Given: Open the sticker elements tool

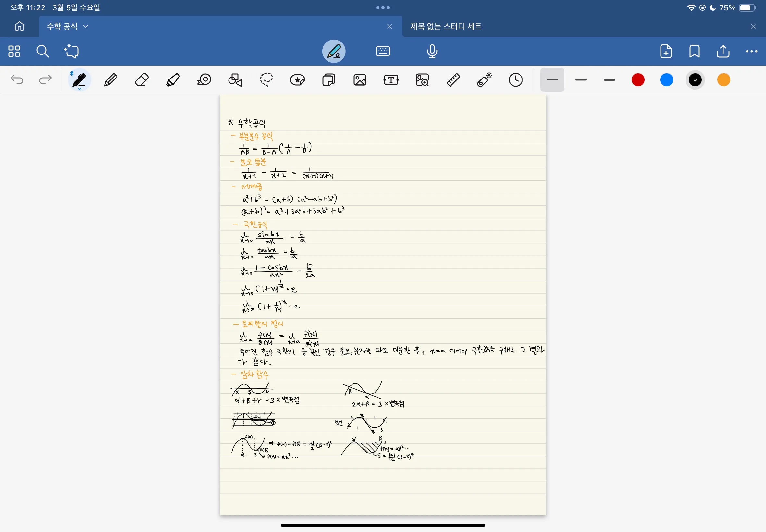Looking at the screenshot, I should (x=297, y=80).
